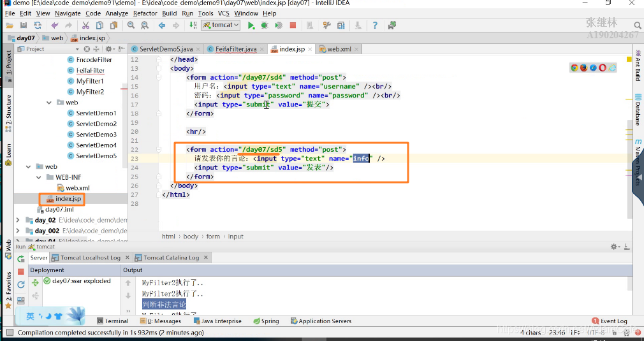
Task: Select FeifaFilter class in project tree
Action: [x=91, y=71]
